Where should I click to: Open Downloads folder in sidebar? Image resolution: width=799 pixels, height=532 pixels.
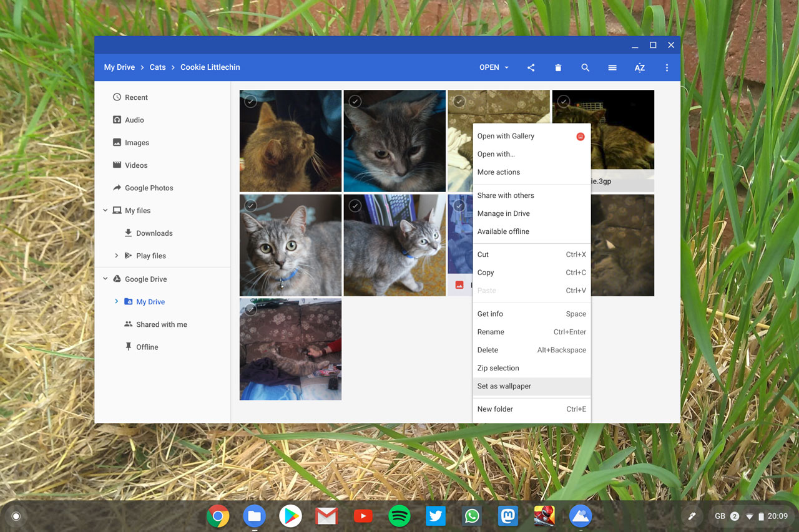[x=154, y=233]
